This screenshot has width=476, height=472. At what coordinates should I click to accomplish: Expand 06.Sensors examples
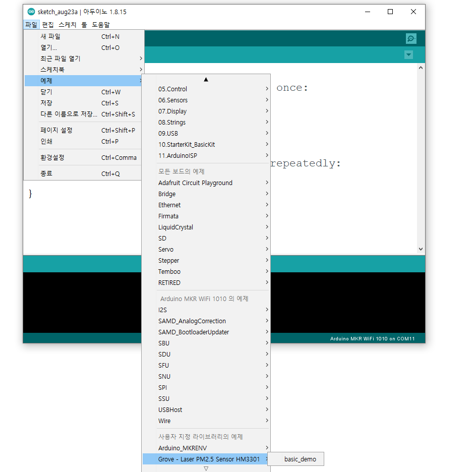click(x=206, y=100)
